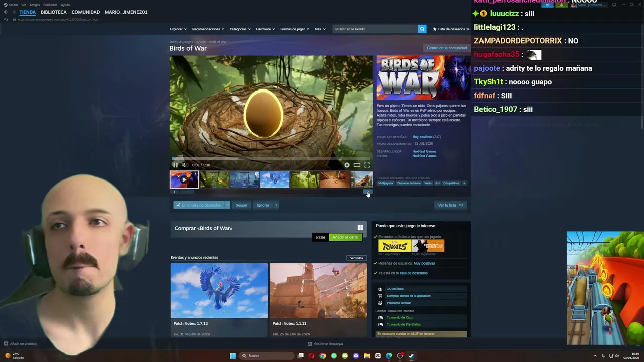Click the Windows taskbar Buscar search box
644x362 pixels.
click(266, 356)
